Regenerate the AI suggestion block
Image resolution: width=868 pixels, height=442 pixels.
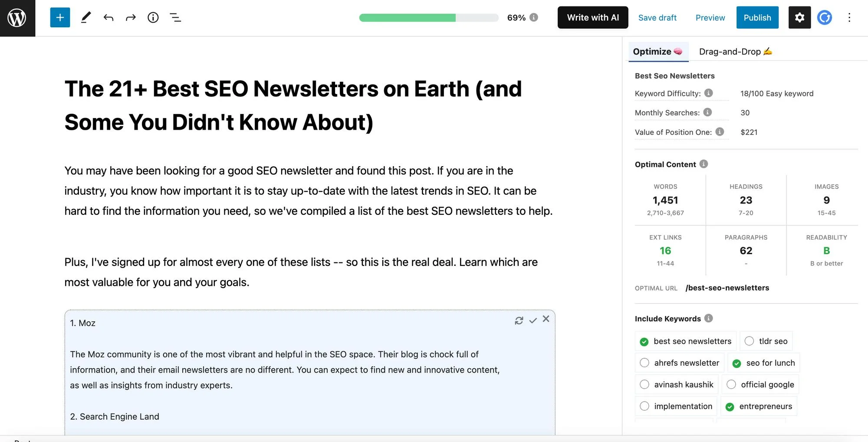[x=519, y=321]
